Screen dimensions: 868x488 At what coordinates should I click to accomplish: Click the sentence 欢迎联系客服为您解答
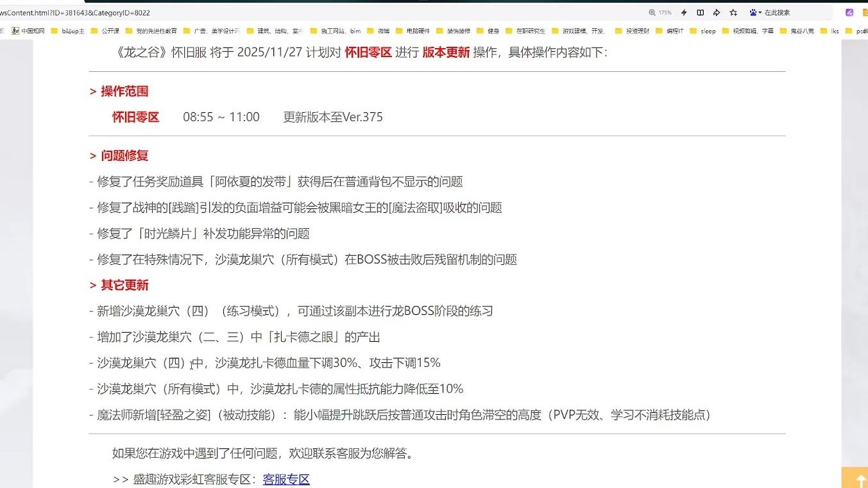pyautogui.click(x=352, y=453)
